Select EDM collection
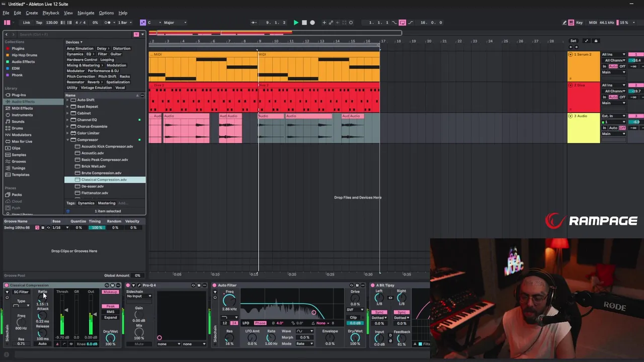Viewport: 644px width, 362px height. (16, 68)
